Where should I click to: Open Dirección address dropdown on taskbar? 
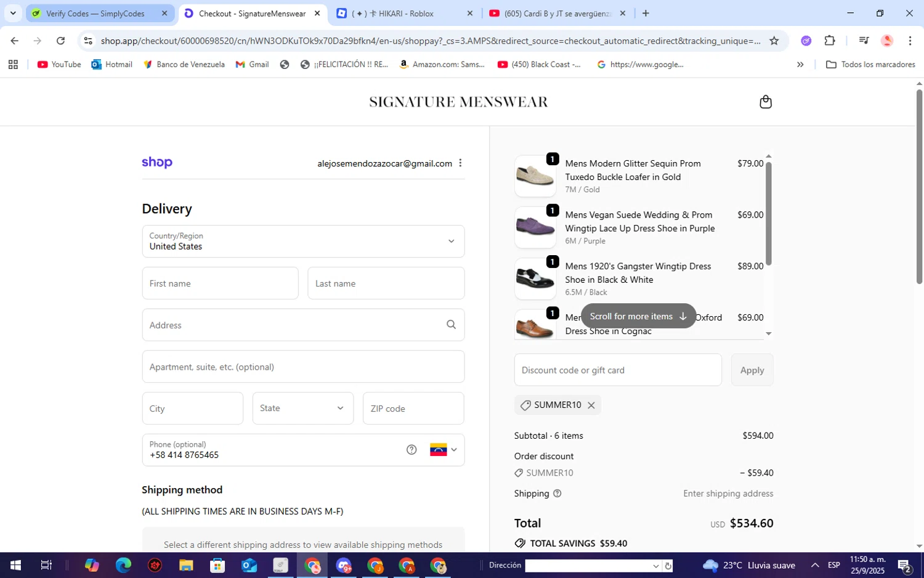(655, 566)
